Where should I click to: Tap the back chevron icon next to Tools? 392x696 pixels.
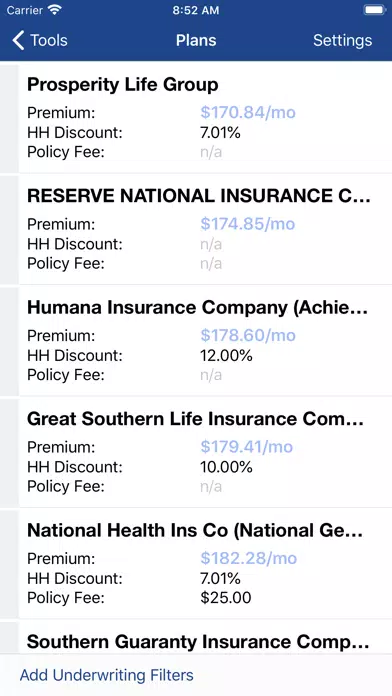tap(18, 40)
